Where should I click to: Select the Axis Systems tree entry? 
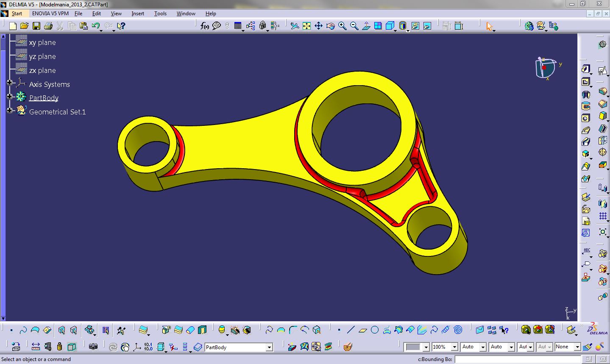pos(50,84)
